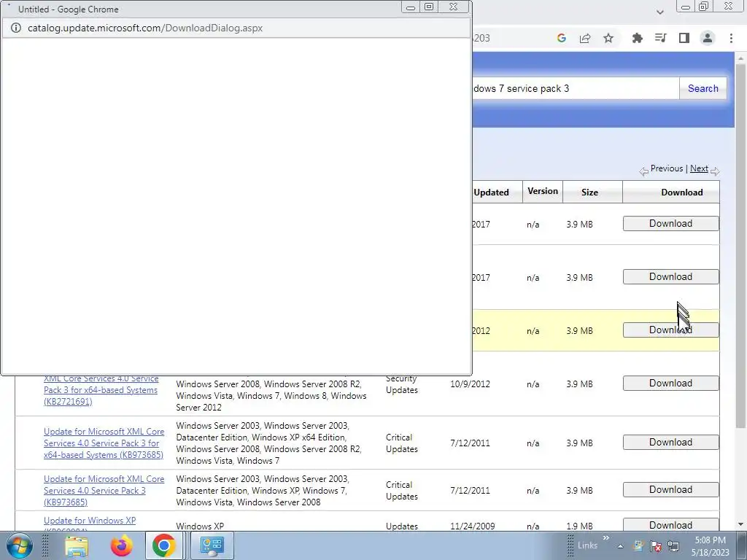Viewport: 747px width, 560px height.
Task: Click the popup address bar URL
Action: pos(145,28)
